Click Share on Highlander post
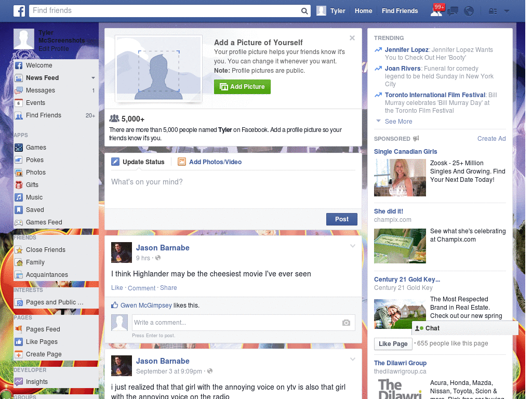This screenshot has width=532, height=399. (168, 288)
